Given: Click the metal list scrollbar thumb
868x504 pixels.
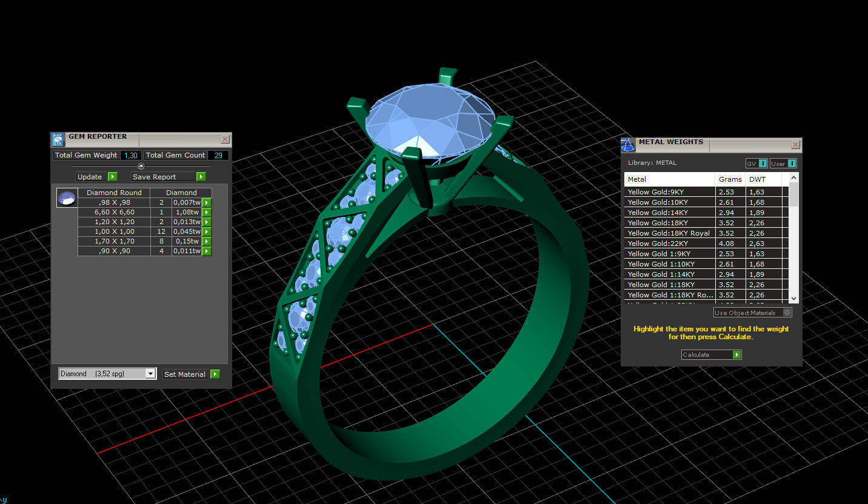Looking at the screenshot, I should coord(793,193).
